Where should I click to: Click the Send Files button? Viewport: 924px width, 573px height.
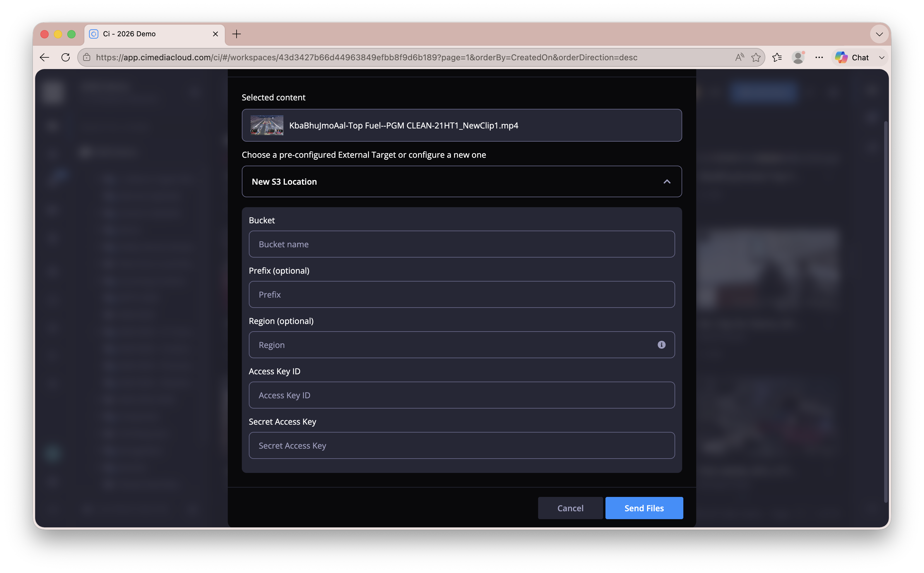[644, 508]
